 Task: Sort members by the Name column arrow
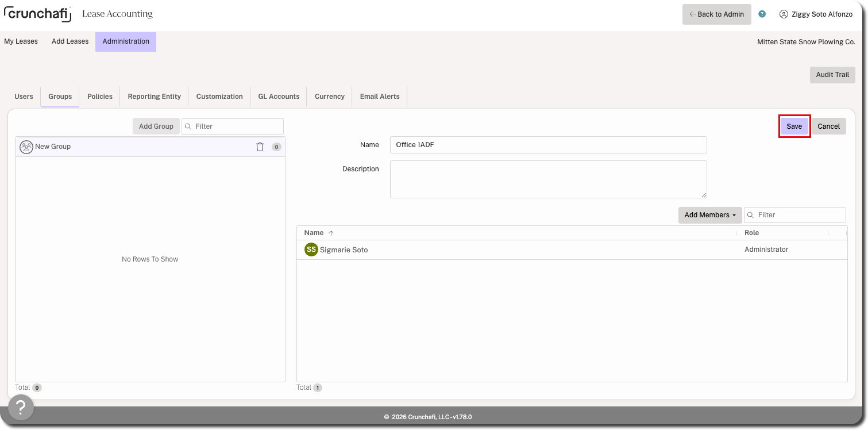(331, 233)
